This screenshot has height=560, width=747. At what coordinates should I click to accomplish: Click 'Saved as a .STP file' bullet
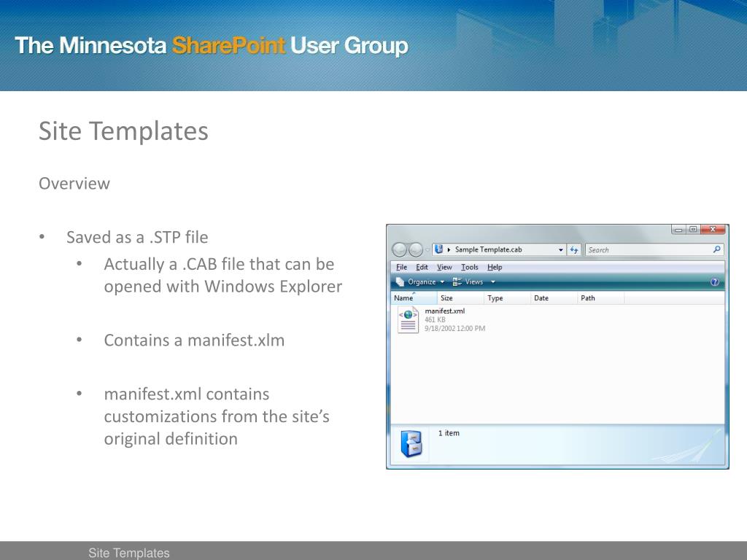pos(137,237)
